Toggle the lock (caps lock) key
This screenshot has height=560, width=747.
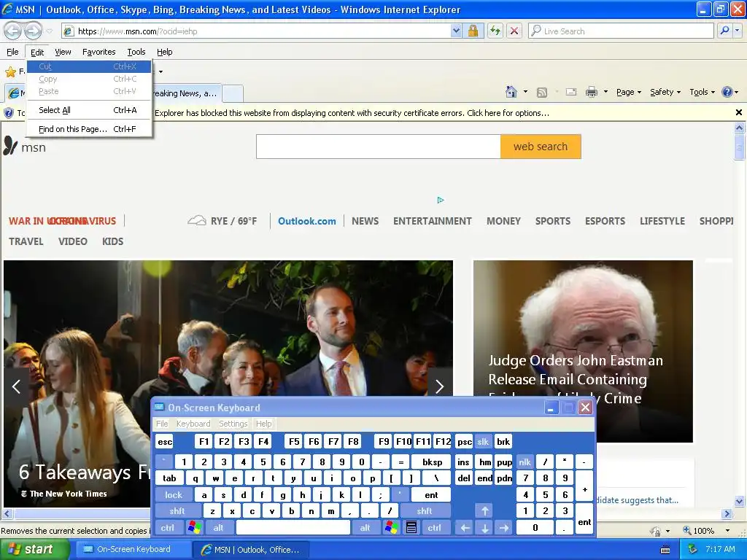point(174,495)
